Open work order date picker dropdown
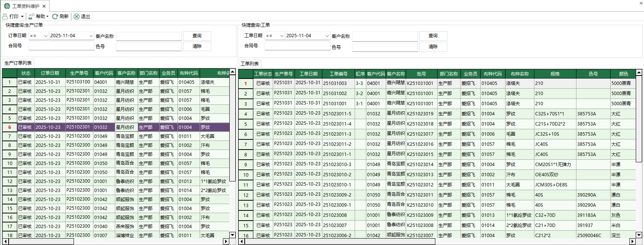Screen dimensions: 644x245 click(x=327, y=36)
